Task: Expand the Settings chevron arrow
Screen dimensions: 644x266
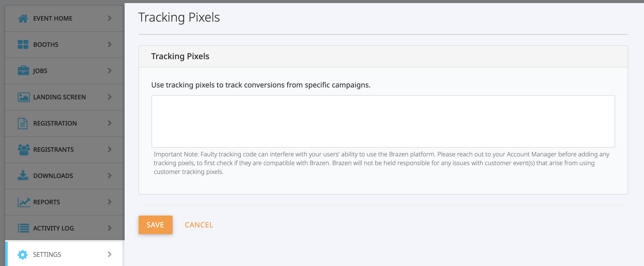Action: [110, 254]
